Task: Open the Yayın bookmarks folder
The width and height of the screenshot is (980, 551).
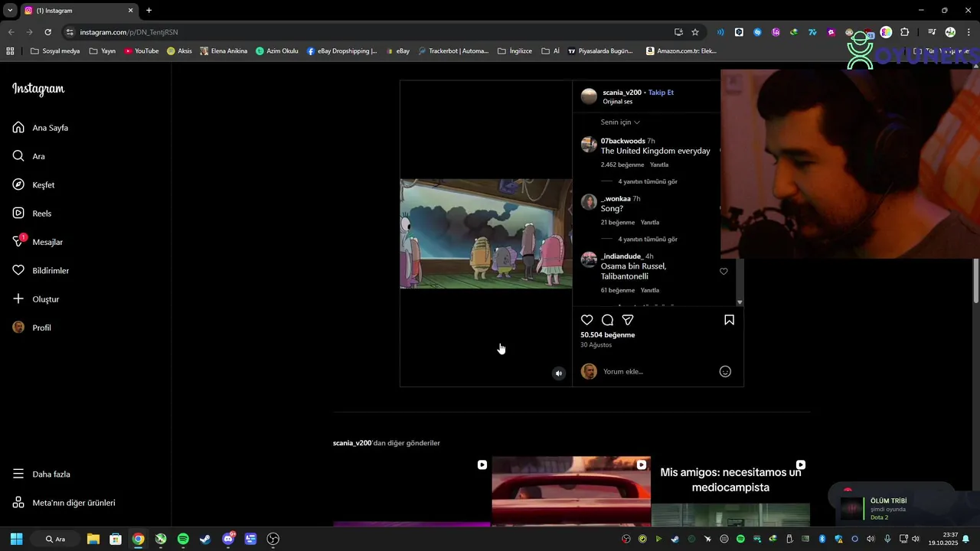Action: tap(102, 51)
